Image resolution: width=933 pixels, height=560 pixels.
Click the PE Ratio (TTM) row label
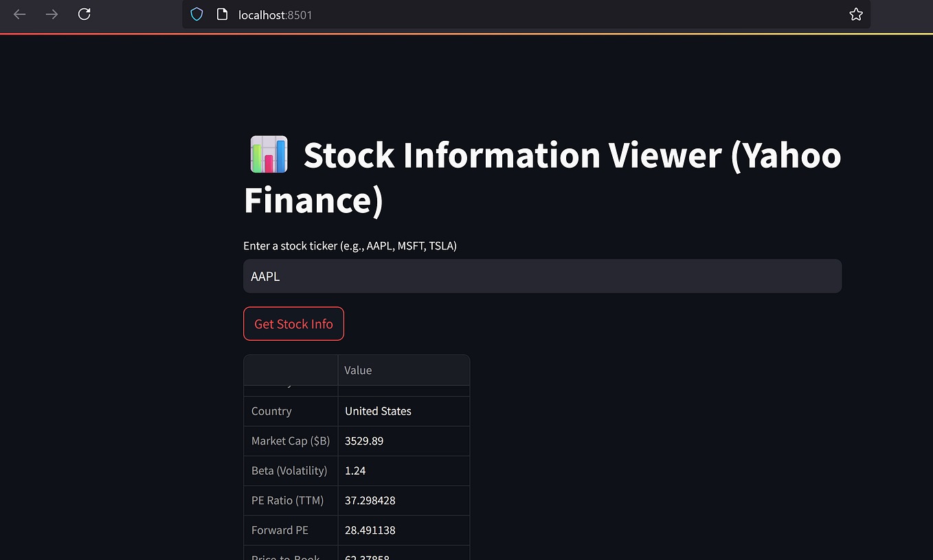tap(287, 500)
